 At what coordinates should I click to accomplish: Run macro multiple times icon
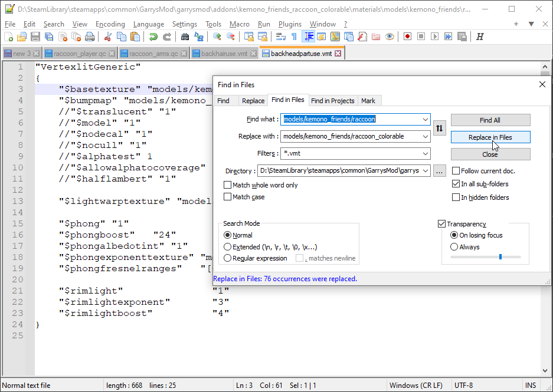pyautogui.click(x=449, y=37)
